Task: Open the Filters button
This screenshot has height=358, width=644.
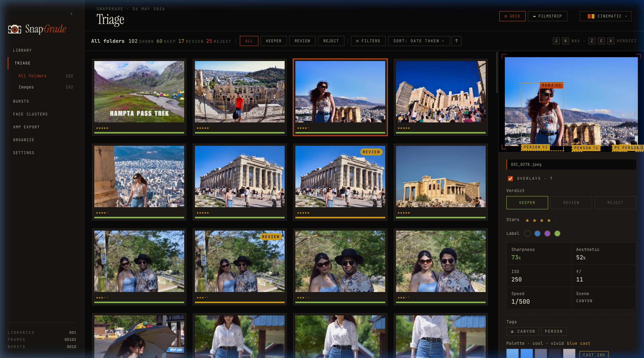Action: click(x=368, y=41)
